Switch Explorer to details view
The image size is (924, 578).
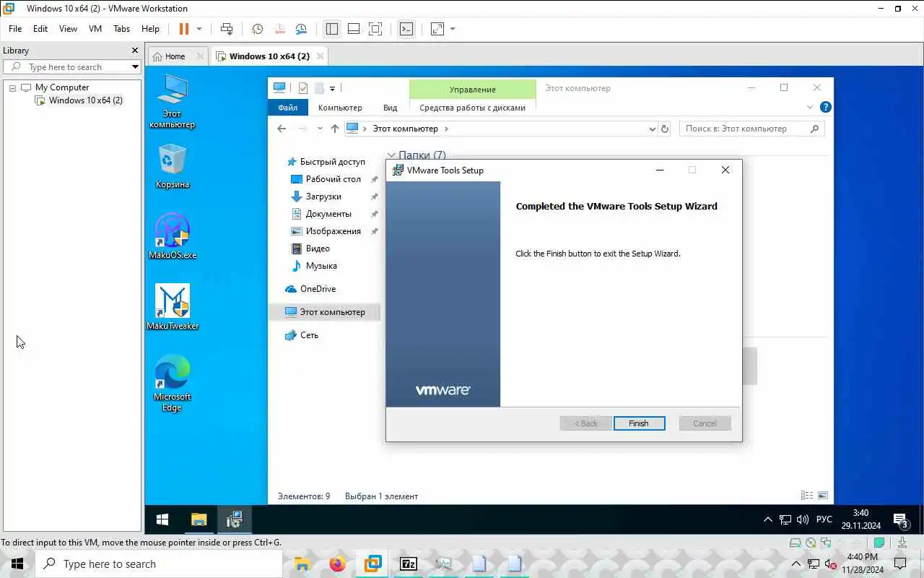click(807, 496)
